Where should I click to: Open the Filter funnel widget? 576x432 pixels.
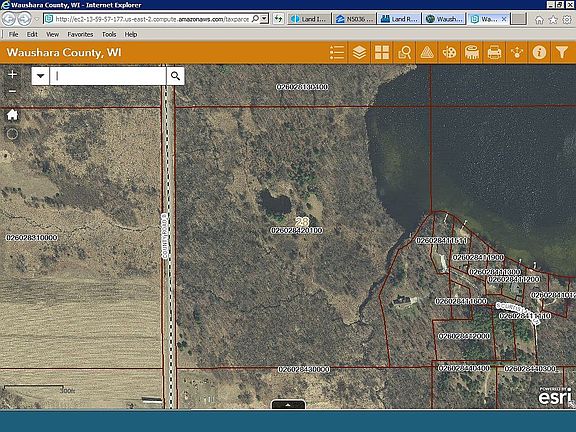pos(562,53)
